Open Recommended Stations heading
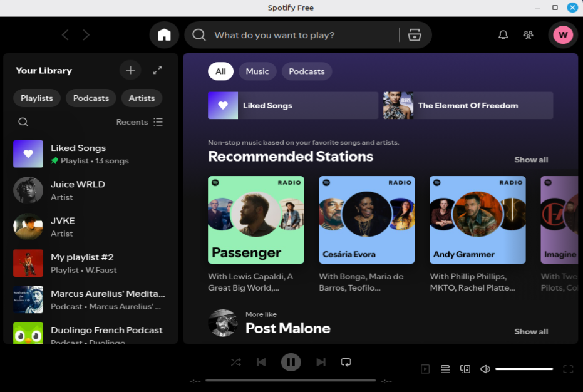 tap(291, 156)
